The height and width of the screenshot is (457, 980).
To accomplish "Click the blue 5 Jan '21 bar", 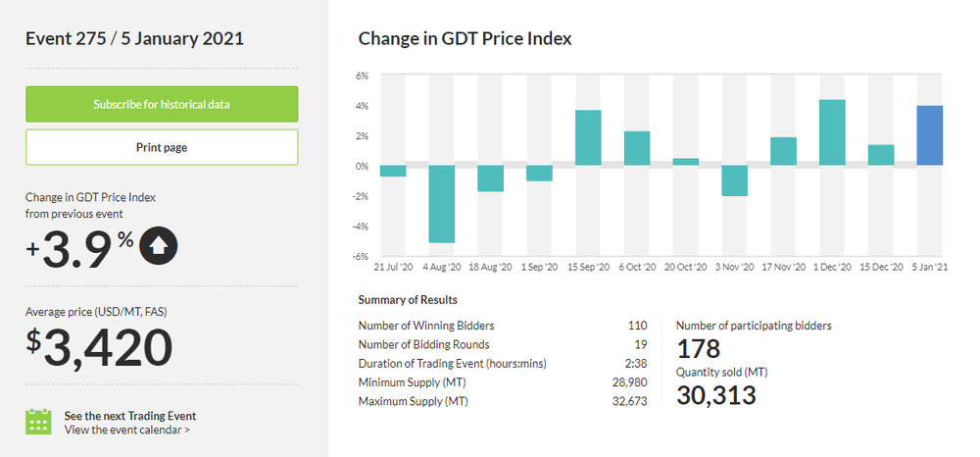I will [929, 135].
